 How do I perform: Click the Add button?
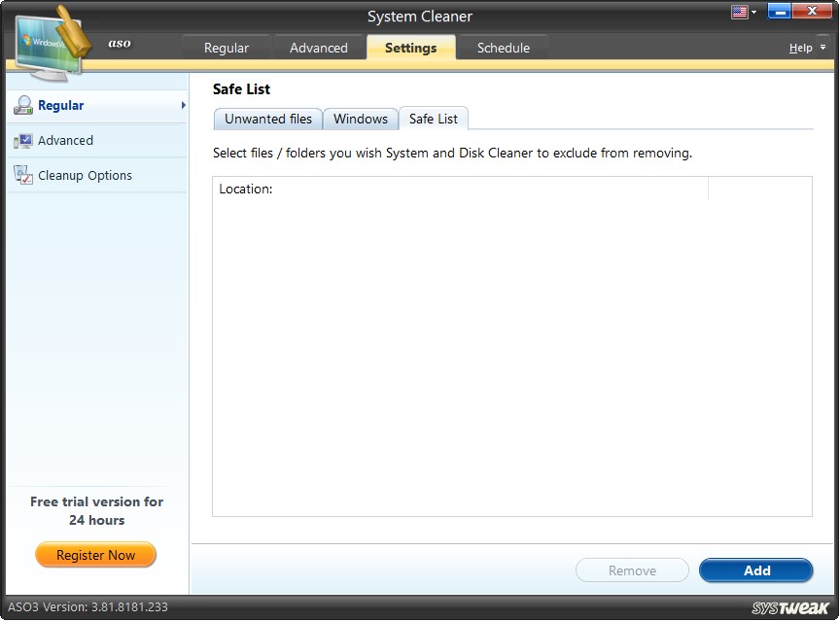pyautogui.click(x=755, y=570)
